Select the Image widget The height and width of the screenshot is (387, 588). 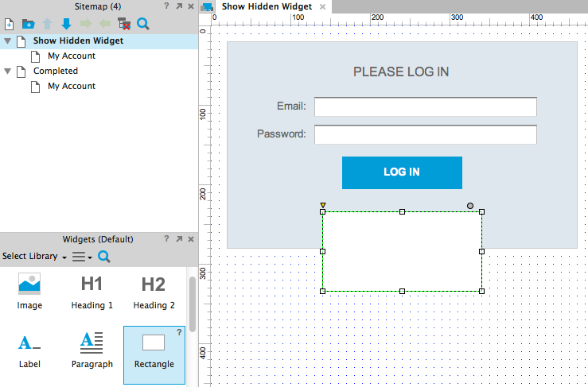click(x=29, y=292)
